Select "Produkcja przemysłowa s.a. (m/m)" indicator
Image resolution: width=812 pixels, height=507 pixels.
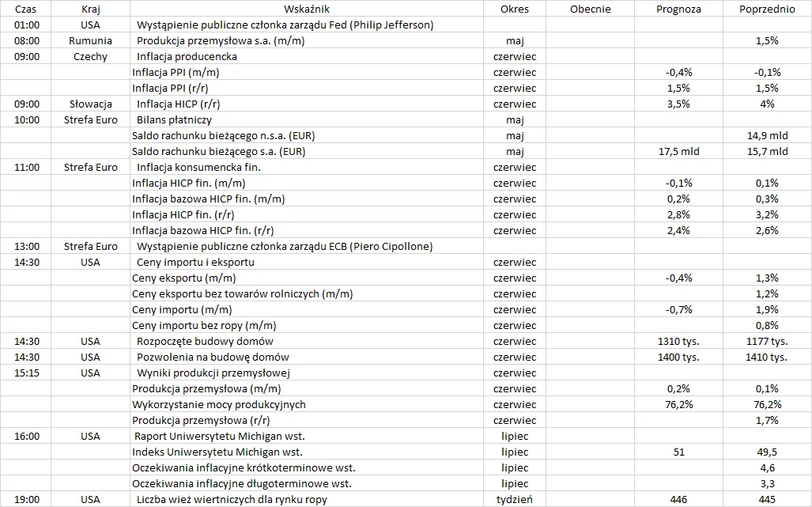tap(221, 40)
